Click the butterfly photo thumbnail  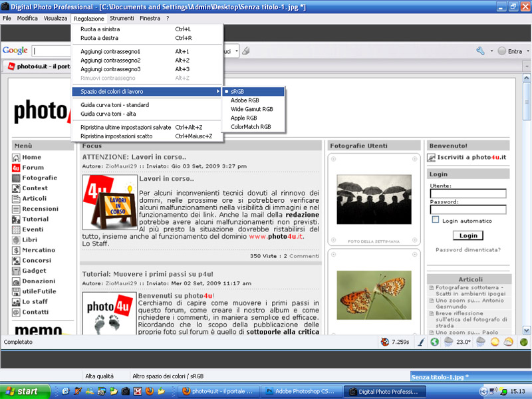pyautogui.click(x=374, y=295)
